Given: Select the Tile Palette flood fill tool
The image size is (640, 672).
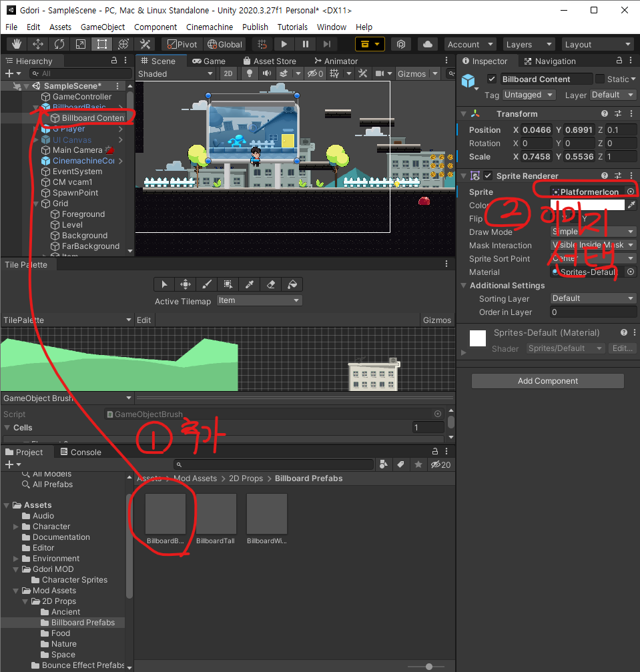Looking at the screenshot, I should click(292, 284).
